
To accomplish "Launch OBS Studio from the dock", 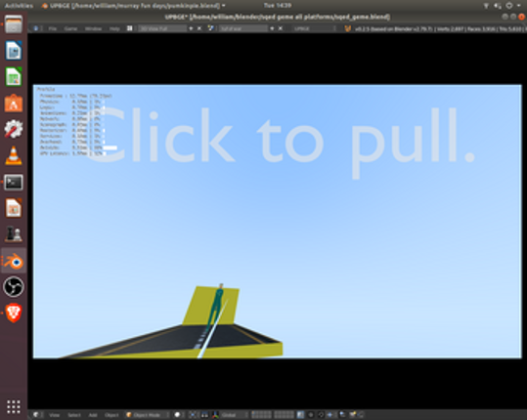I will click(x=14, y=287).
